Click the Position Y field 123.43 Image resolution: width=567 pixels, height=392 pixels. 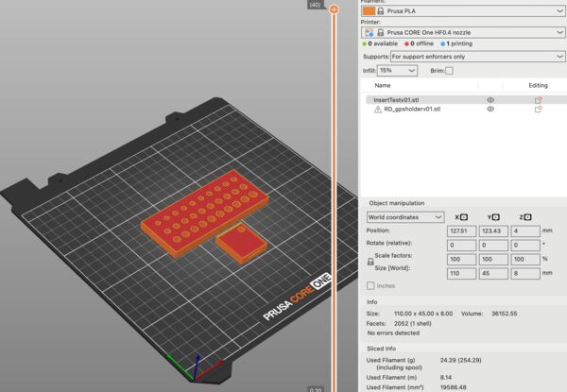[493, 230]
